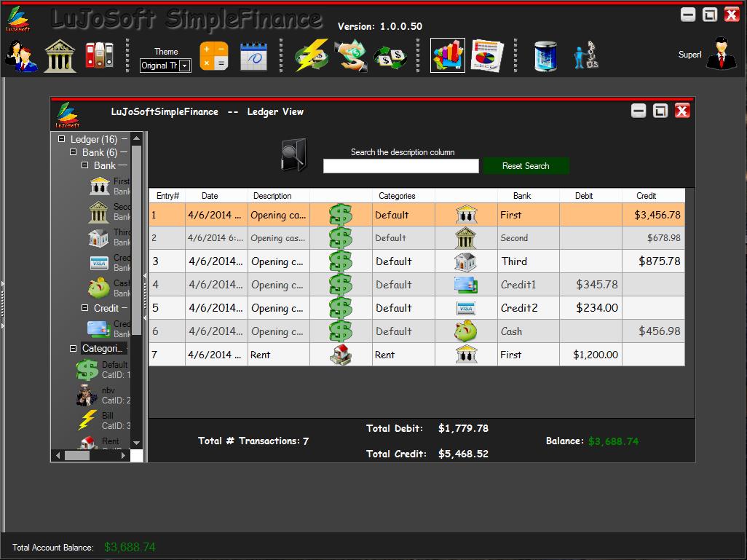Select the $3,456.78 credit cell

653,215
